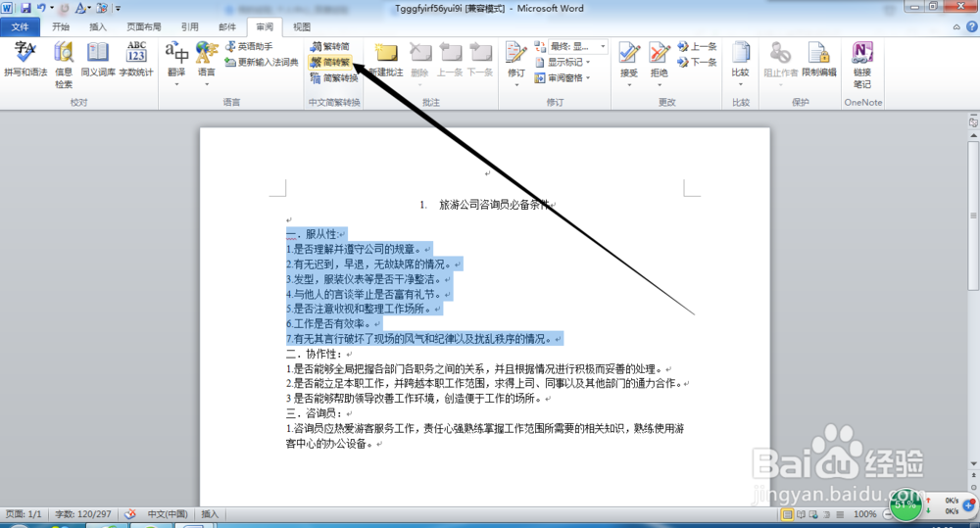Switch to the Mailings (邮件) tab
The height and width of the screenshot is (528, 980).
(227, 26)
